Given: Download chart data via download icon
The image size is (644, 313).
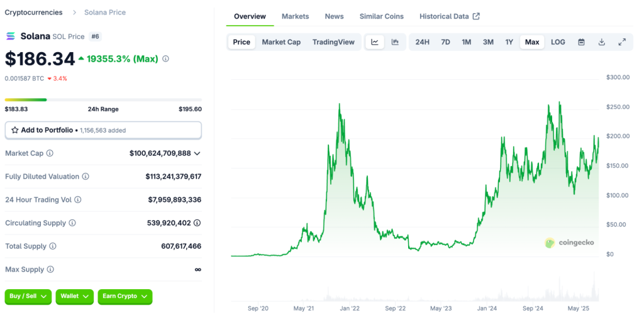Looking at the screenshot, I should [x=601, y=42].
